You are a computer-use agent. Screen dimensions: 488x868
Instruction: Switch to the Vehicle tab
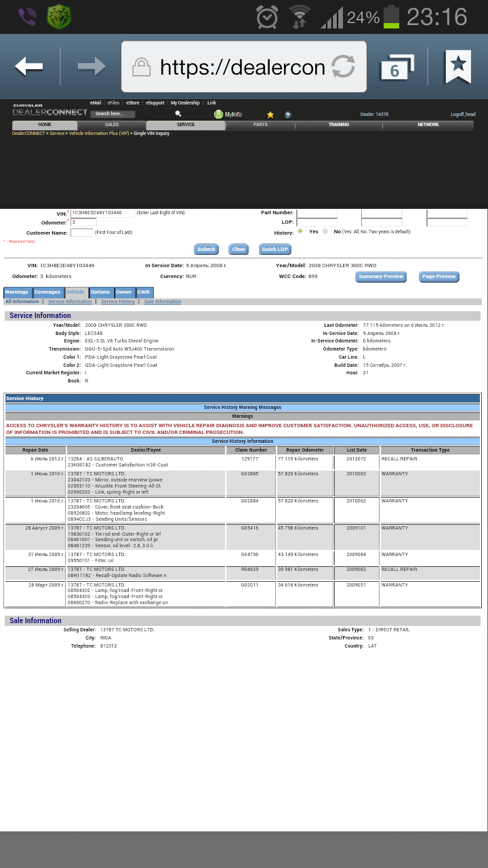pyautogui.click(x=75, y=292)
